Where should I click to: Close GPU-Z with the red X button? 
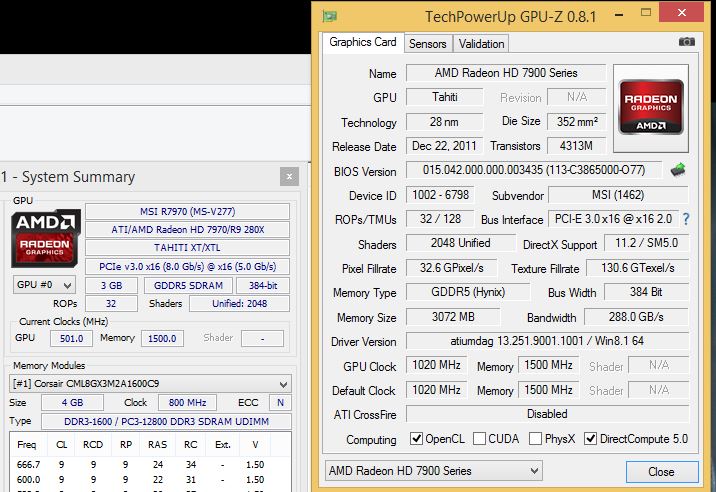[x=681, y=12]
